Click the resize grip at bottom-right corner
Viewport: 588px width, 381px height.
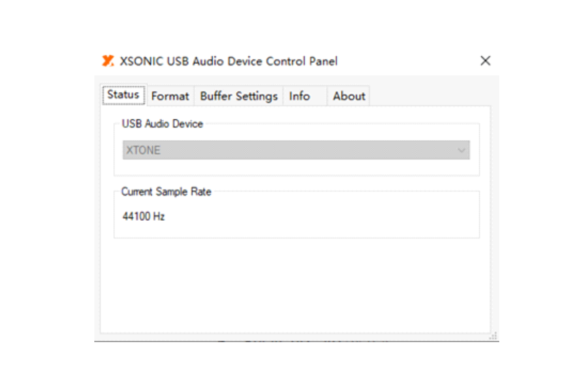click(x=493, y=336)
